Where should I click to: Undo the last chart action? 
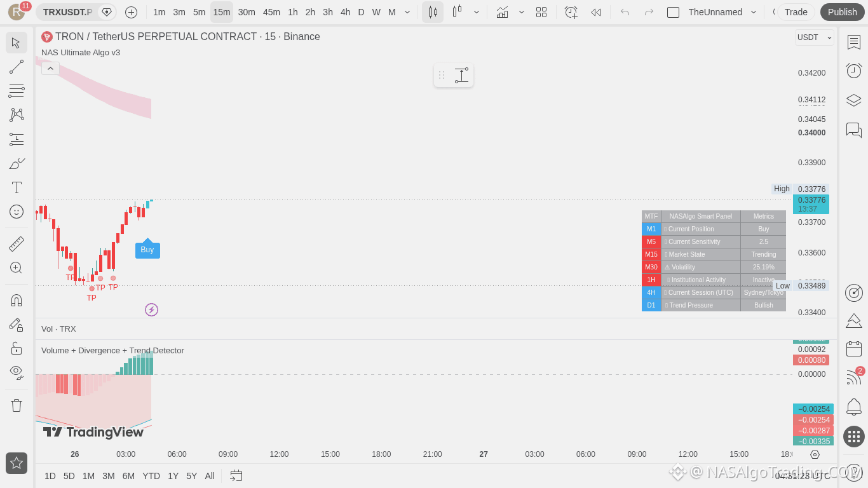tap(625, 12)
